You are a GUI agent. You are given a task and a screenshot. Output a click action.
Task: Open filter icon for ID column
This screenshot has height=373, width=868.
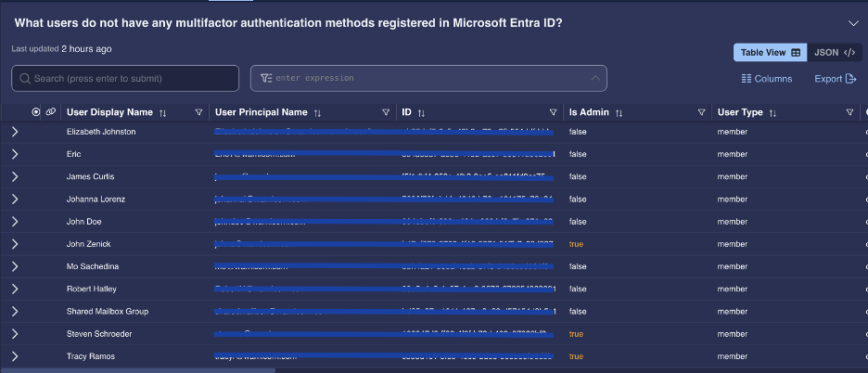(x=553, y=112)
